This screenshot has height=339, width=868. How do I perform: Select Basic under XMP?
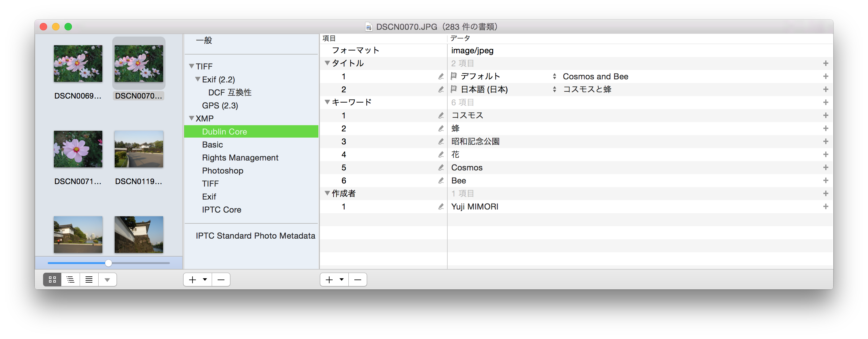click(212, 145)
